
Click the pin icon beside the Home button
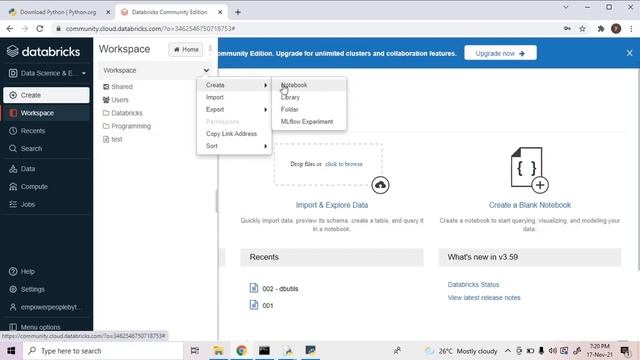click(210, 49)
